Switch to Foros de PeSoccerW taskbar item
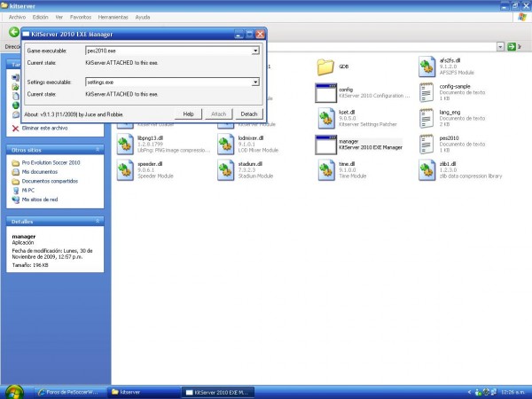Image resolution: width=532 pixels, height=399 pixels. [x=71, y=392]
